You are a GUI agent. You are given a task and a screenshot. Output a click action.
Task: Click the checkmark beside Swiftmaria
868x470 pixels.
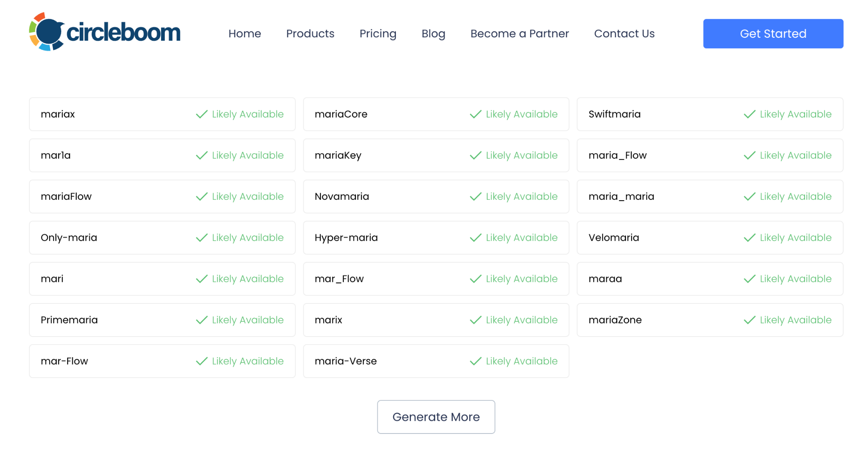(x=749, y=114)
